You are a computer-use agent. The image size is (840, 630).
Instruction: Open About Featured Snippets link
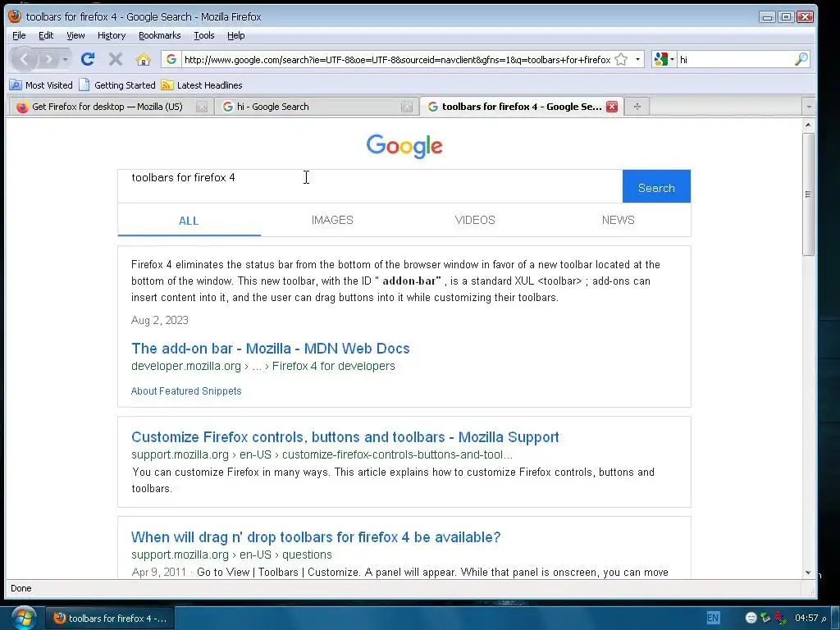point(186,391)
